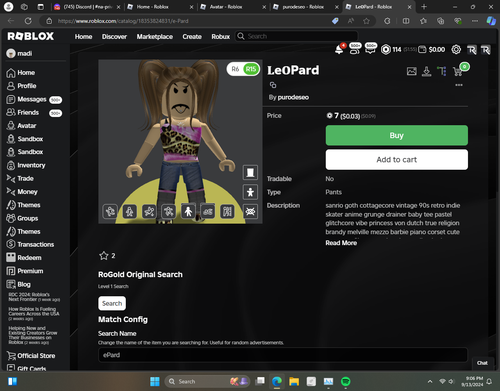This screenshot has width=500, height=391.
Task: Click the Add to cart button
Action: tap(397, 160)
